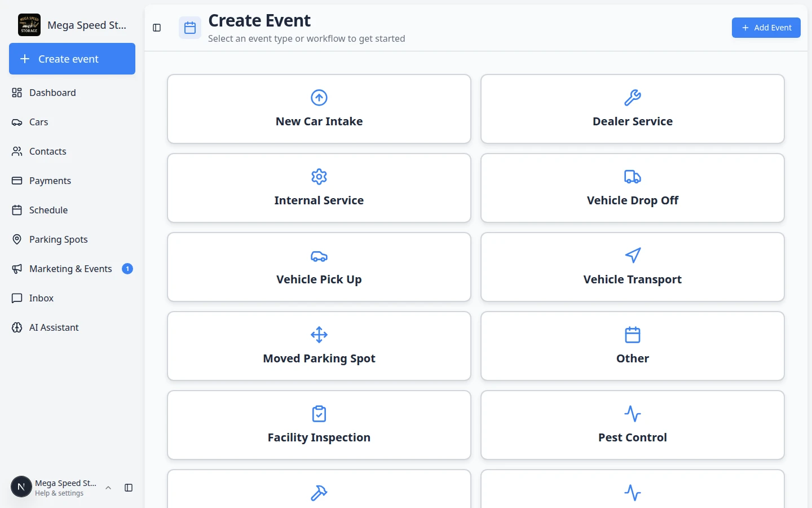Select the Internal Service card

click(x=319, y=188)
